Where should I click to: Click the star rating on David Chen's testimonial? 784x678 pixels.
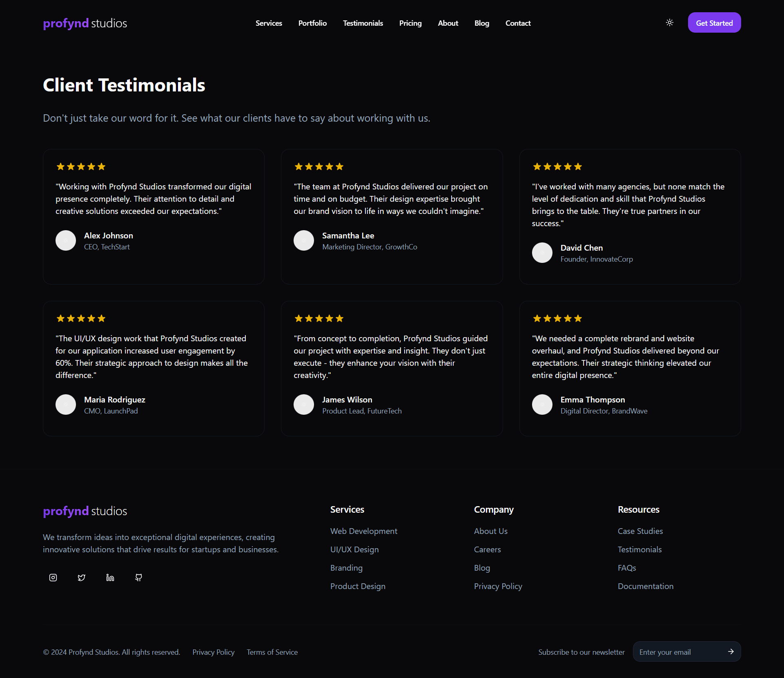point(557,167)
